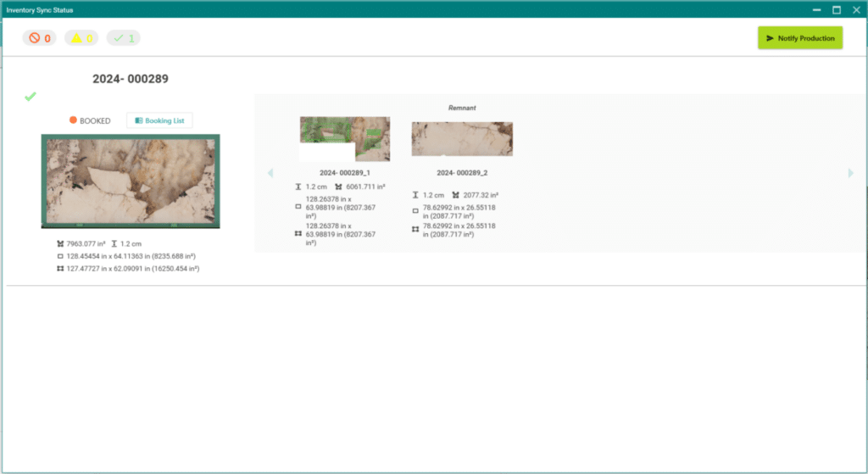Open the Booking List
The image size is (868, 474).
[x=159, y=120]
